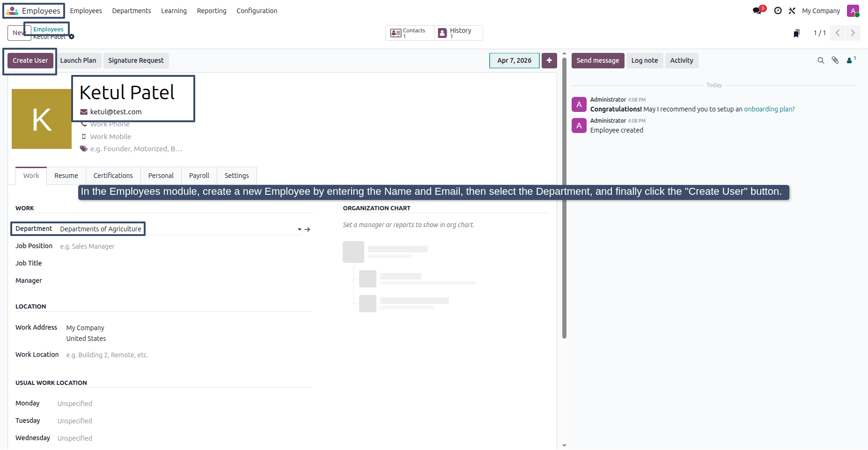Click the gear actions icon beside Ketul Patel
This screenshot has height=450, width=868.
pyautogui.click(x=72, y=37)
